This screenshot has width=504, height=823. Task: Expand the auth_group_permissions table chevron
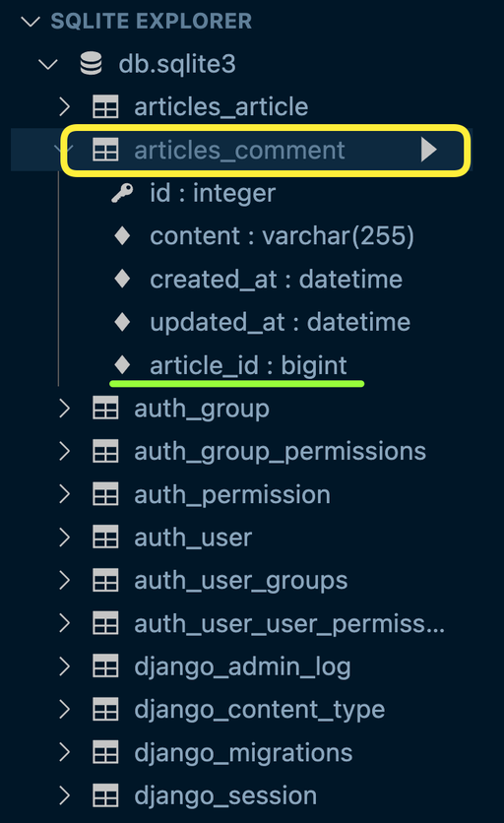tap(65, 452)
